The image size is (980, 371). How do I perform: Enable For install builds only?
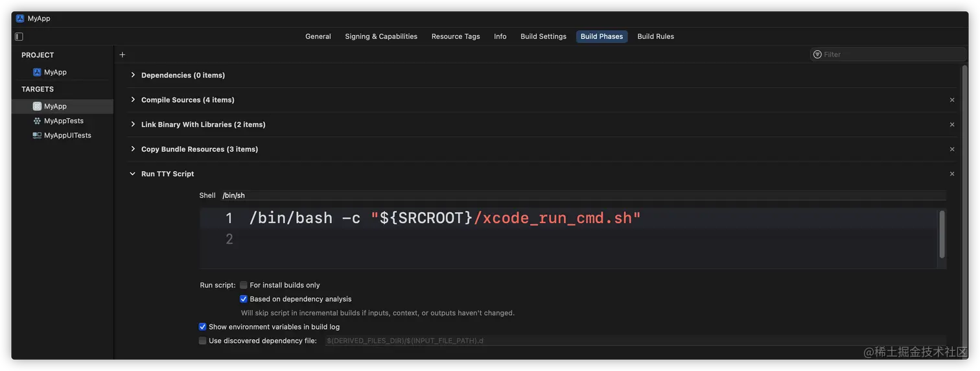point(244,285)
